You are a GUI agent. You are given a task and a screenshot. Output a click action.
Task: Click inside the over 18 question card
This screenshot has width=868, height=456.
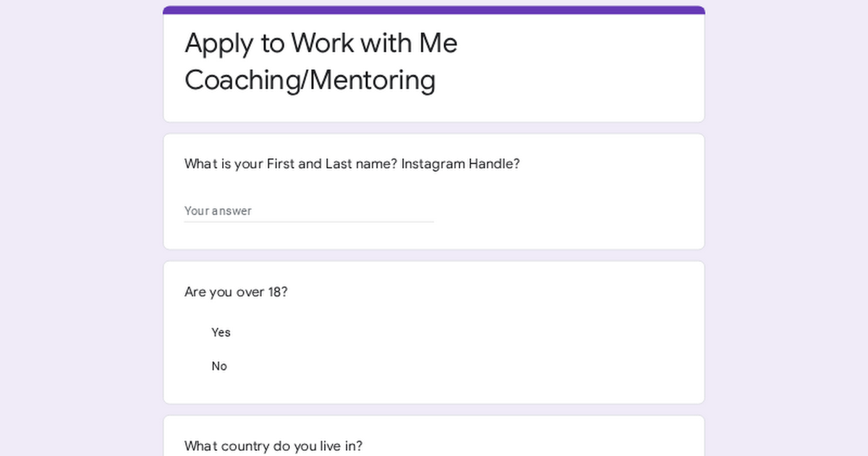(506, 332)
